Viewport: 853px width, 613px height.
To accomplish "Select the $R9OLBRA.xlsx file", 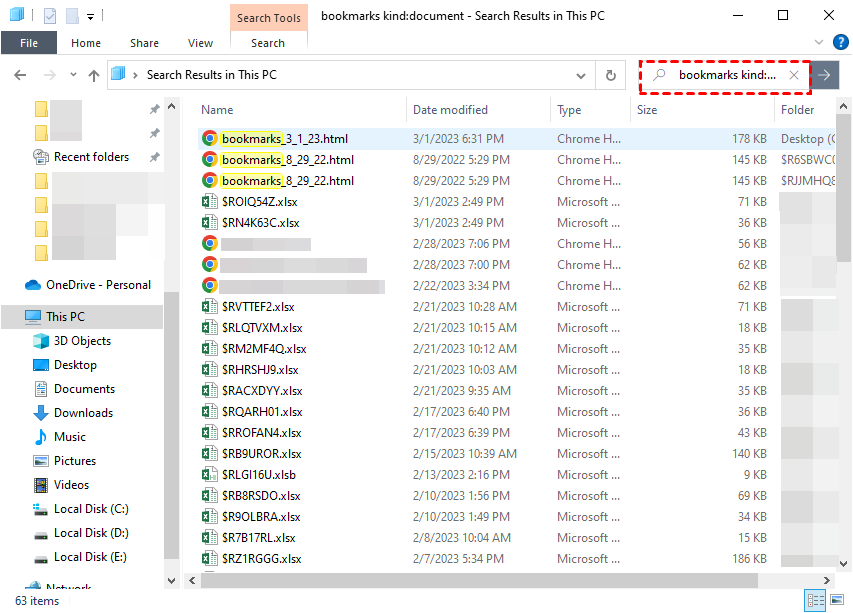I will [x=261, y=517].
